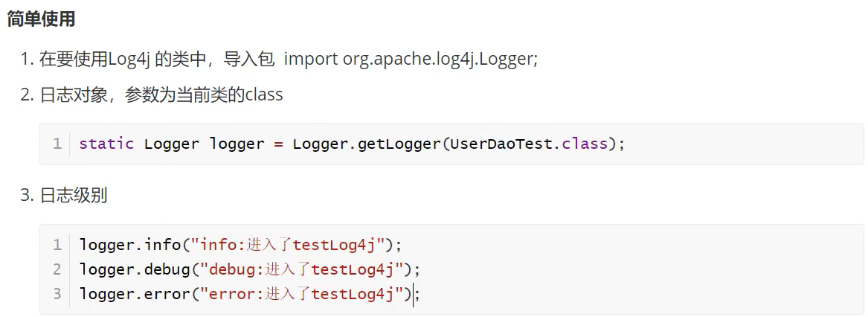
Task: Click the logger variable name after Logger
Action: [237, 144]
